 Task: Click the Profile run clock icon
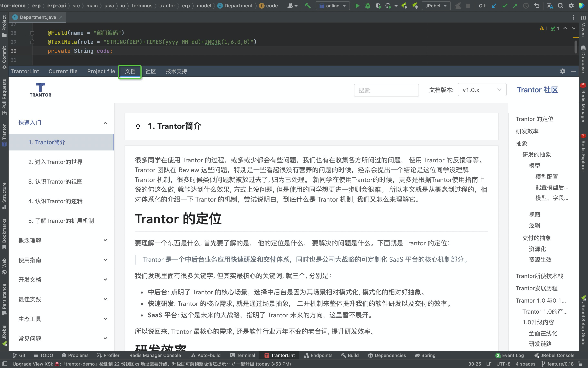click(388, 6)
